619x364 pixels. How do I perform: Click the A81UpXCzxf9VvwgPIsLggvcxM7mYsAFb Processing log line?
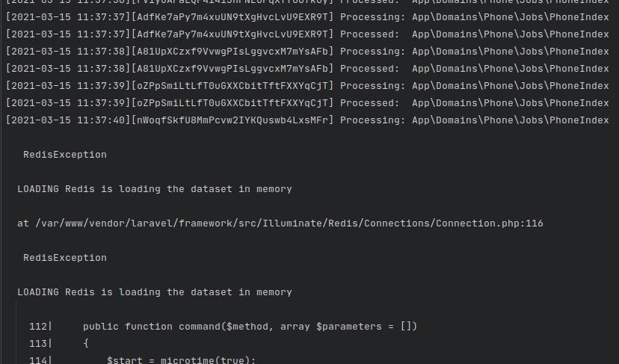[x=307, y=52]
